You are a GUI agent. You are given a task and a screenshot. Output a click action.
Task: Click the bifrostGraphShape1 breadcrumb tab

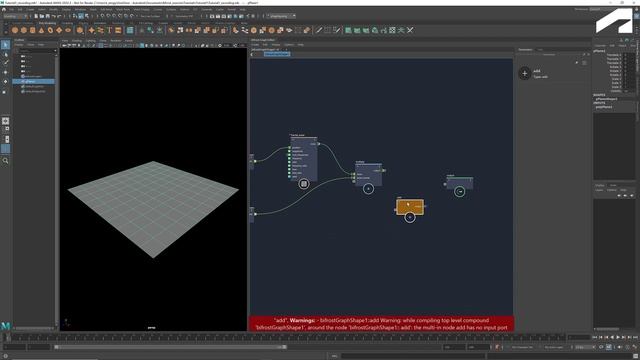277,54
